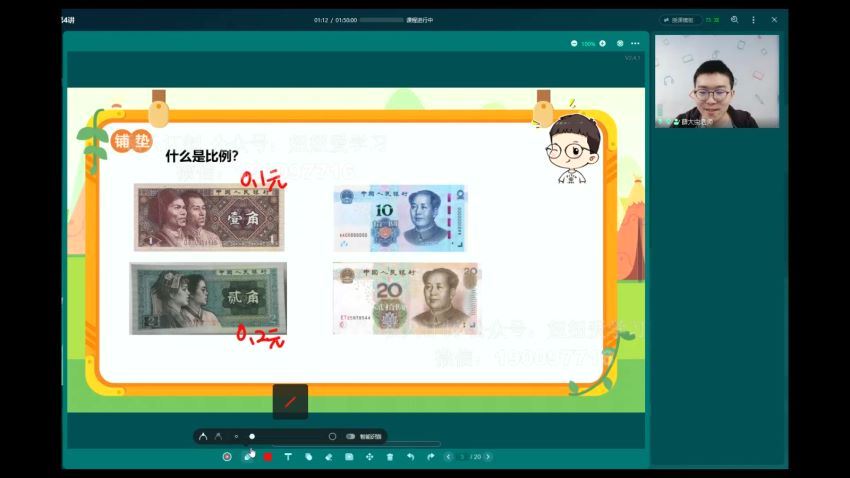Click the fit-to-screen icon beside zoom controls
The height and width of the screenshot is (478, 850).
pyautogui.click(x=620, y=43)
